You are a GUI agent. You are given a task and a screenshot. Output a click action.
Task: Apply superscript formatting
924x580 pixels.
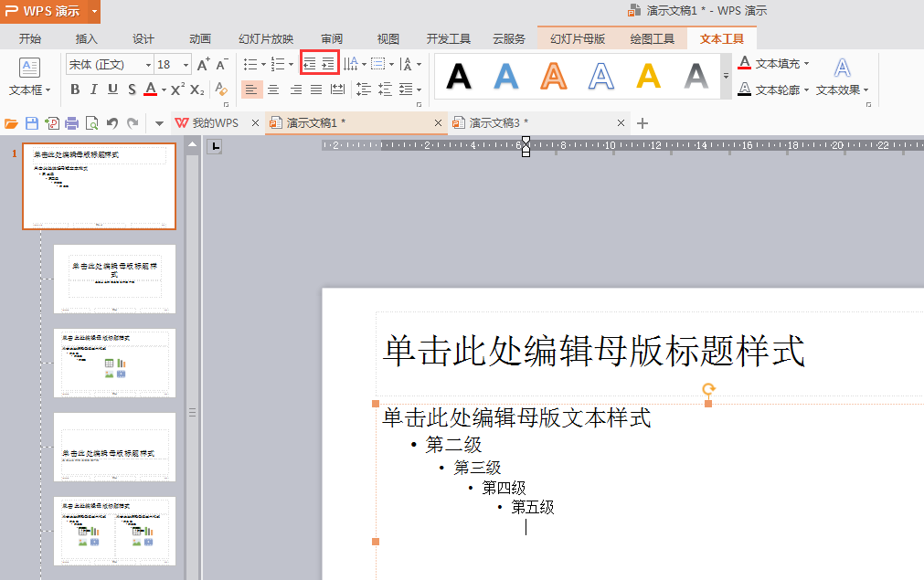(x=177, y=89)
